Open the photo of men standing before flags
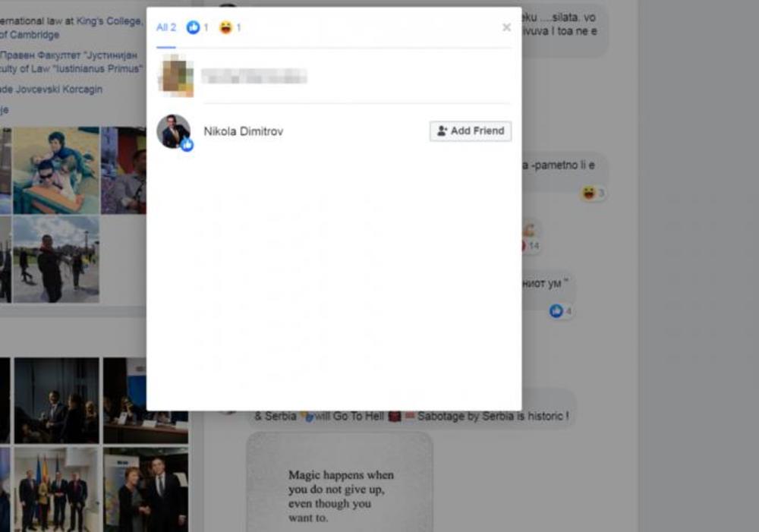This screenshot has height=532, width=759. [x=55, y=490]
